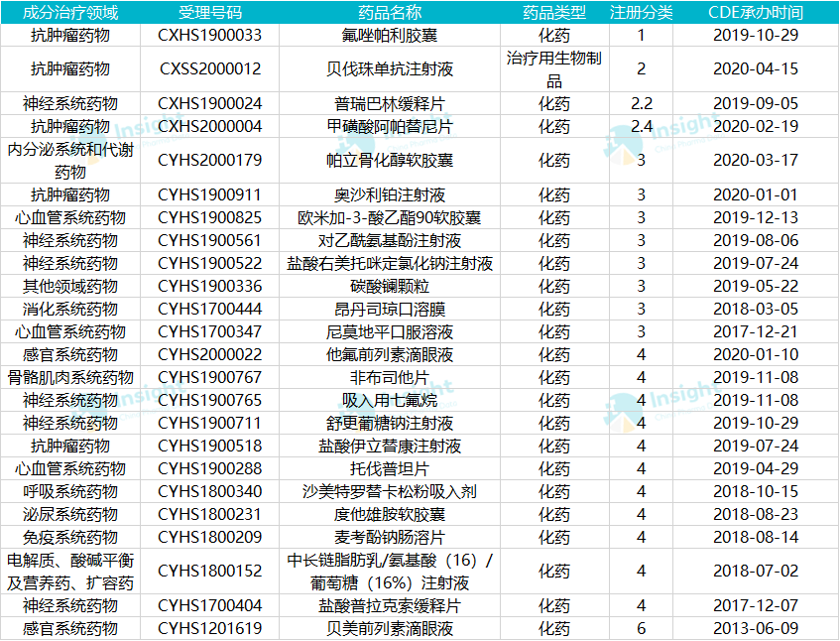Click the 沙美特罗替卡松粉吸入剂 cell
Viewport: 840px width, 641px height.
click(390, 492)
